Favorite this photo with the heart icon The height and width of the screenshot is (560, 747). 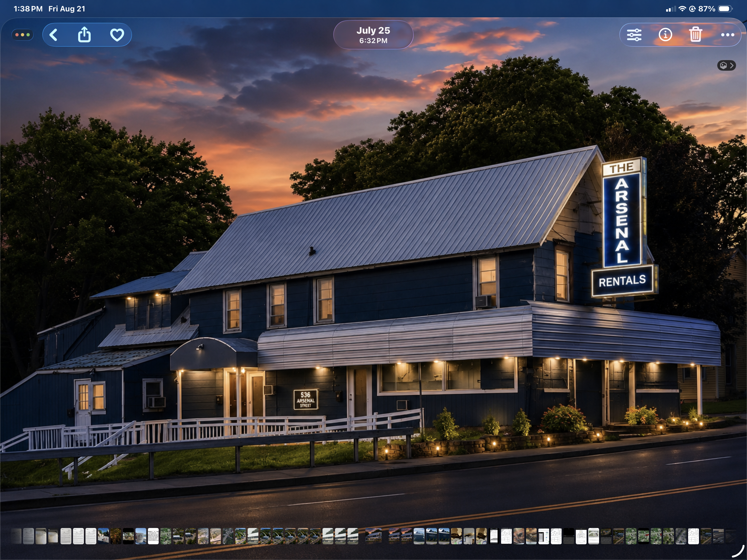point(117,35)
